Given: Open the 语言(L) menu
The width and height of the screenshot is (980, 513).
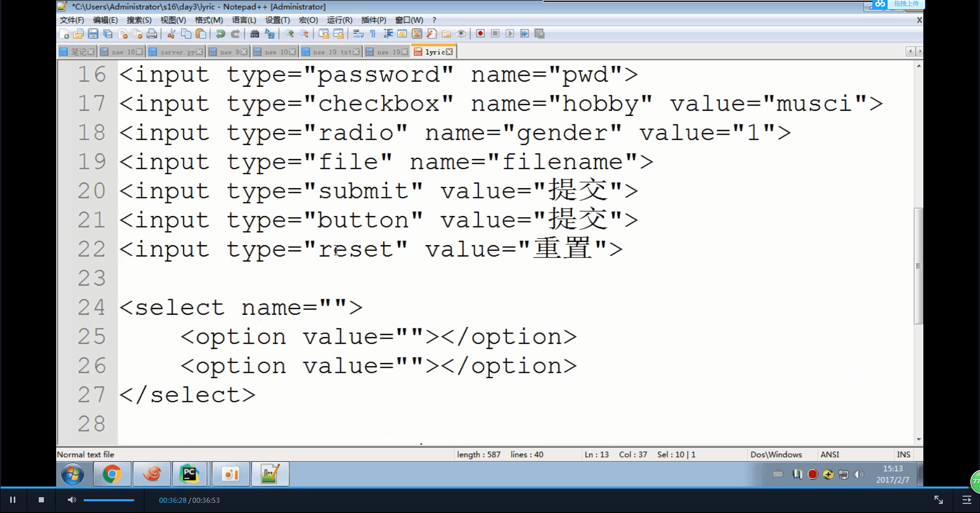Looking at the screenshot, I should (x=244, y=20).
